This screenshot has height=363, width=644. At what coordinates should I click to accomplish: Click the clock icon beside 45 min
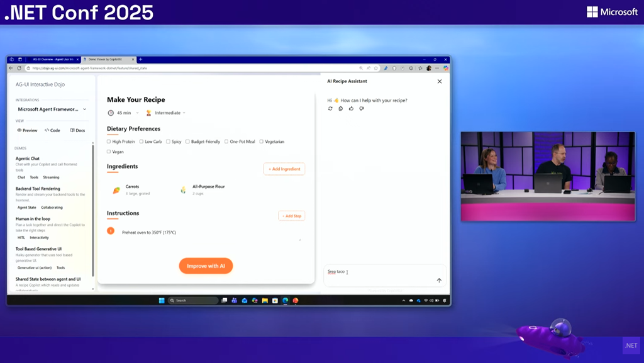pos(111,113)
